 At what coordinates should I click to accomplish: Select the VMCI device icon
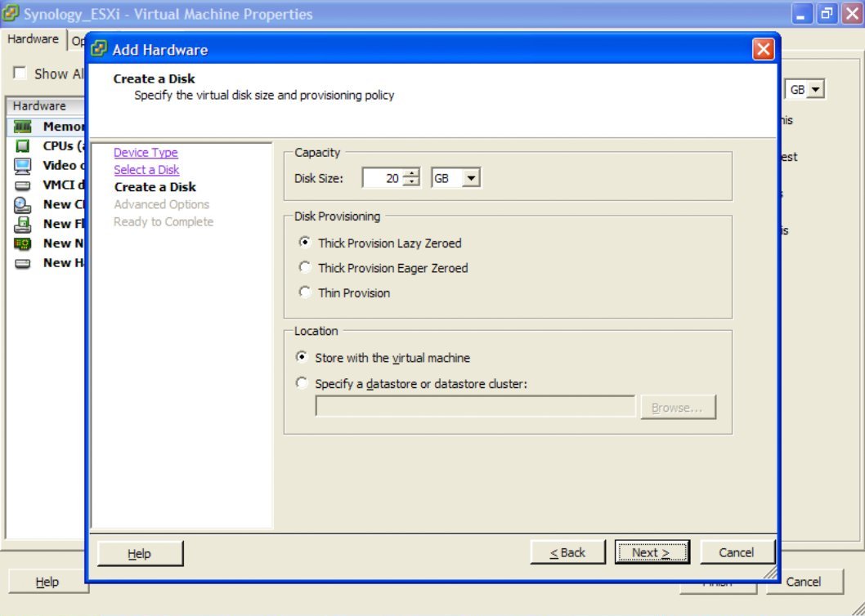click(23, 185)
